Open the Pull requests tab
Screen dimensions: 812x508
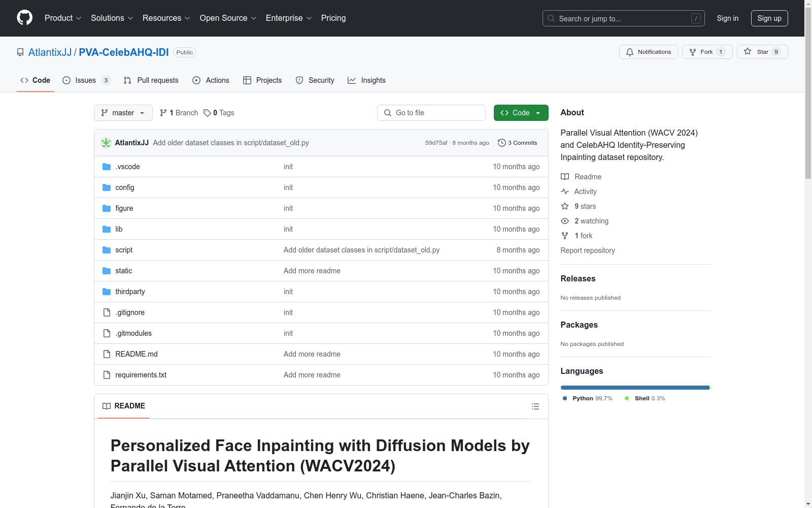(x=151, y=80)
